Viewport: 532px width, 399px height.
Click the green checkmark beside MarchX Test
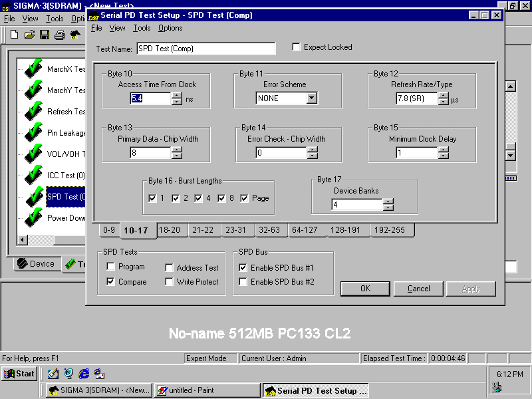pyautogui.click(x=32, y=71)
